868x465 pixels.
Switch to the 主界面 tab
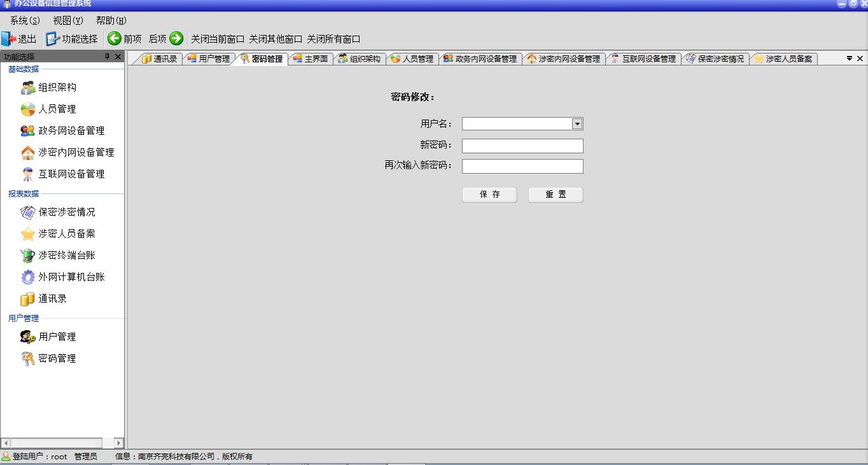[311, 59]
